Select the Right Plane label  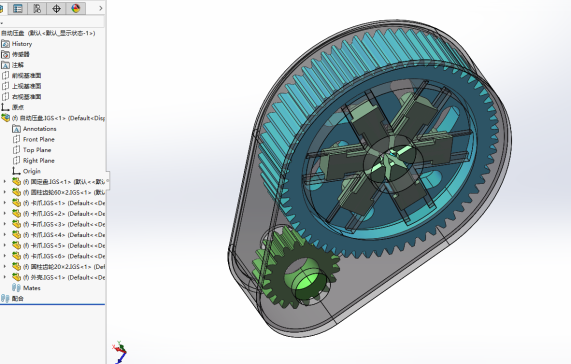coord(39,160)
